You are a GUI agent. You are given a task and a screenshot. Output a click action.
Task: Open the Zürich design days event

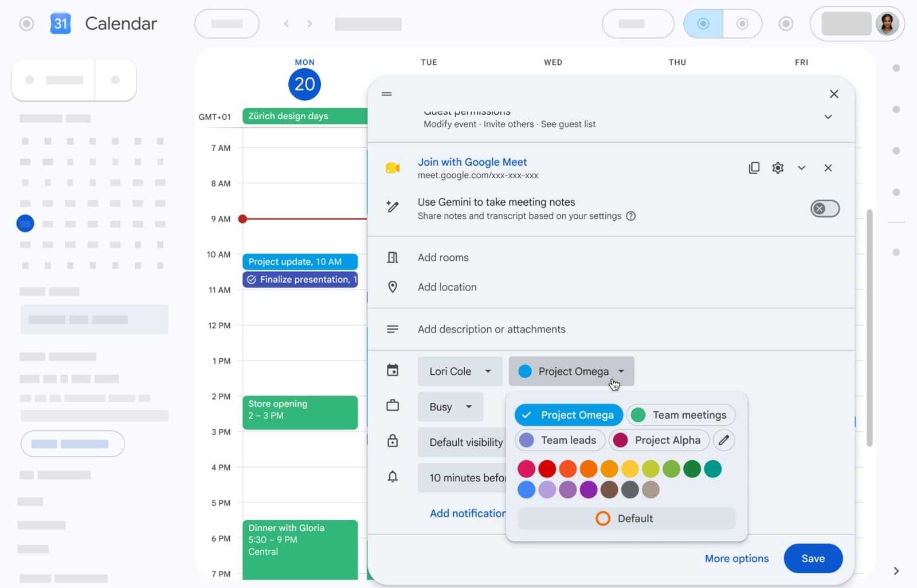pos(305,116)
